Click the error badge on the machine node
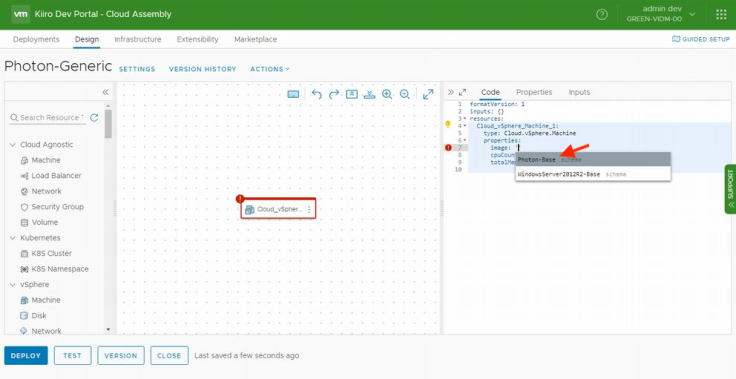The image size is (736, 379). pyautogui.click(x=240, y=199)
